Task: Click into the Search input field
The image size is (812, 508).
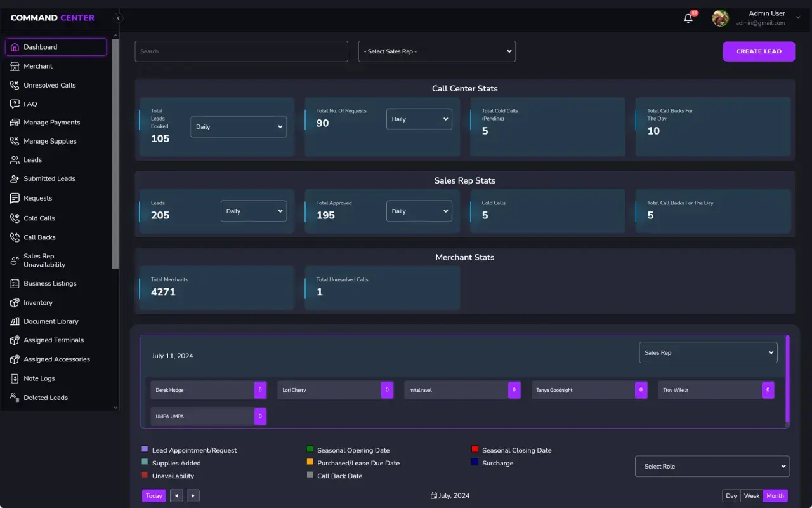Action: [x=241, y=51]
